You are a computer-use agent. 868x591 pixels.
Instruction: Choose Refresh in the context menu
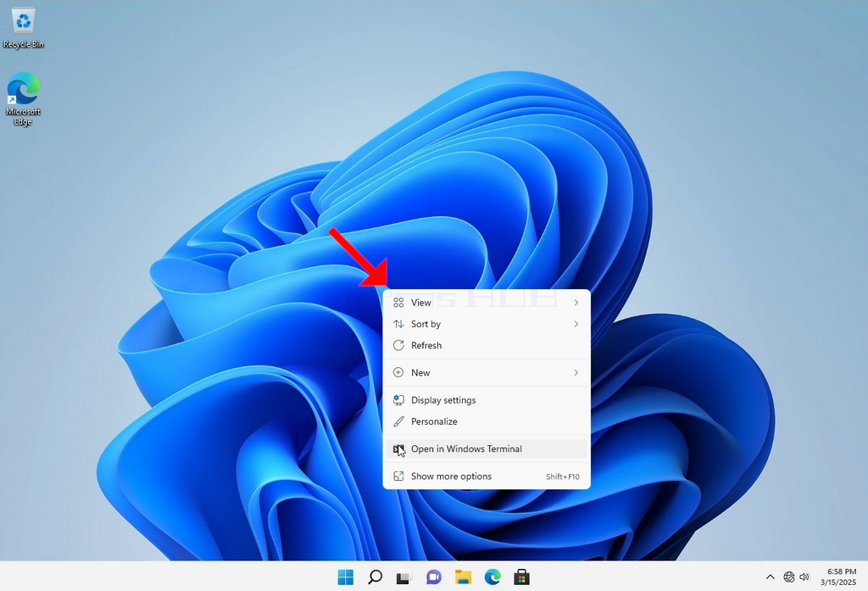click(x=487, y=345)
